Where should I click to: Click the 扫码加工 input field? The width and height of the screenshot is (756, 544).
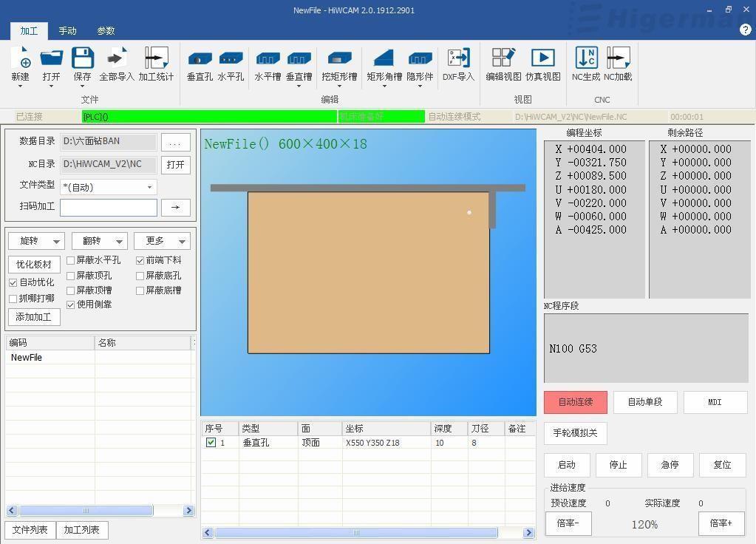(109, 208)
